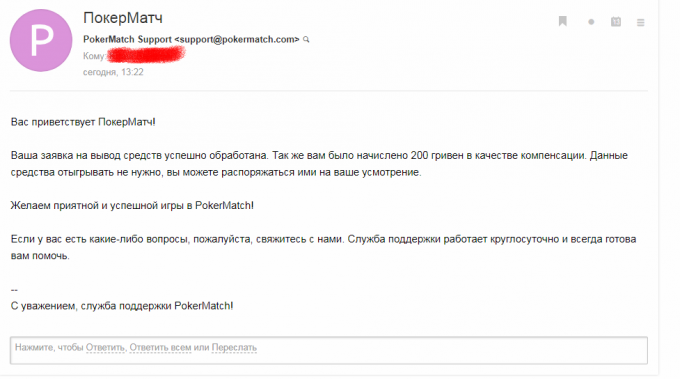Click the greeting line Вас приветствует ПокерМатч
This screenshot has height=379, width=680.
[83, 122]
